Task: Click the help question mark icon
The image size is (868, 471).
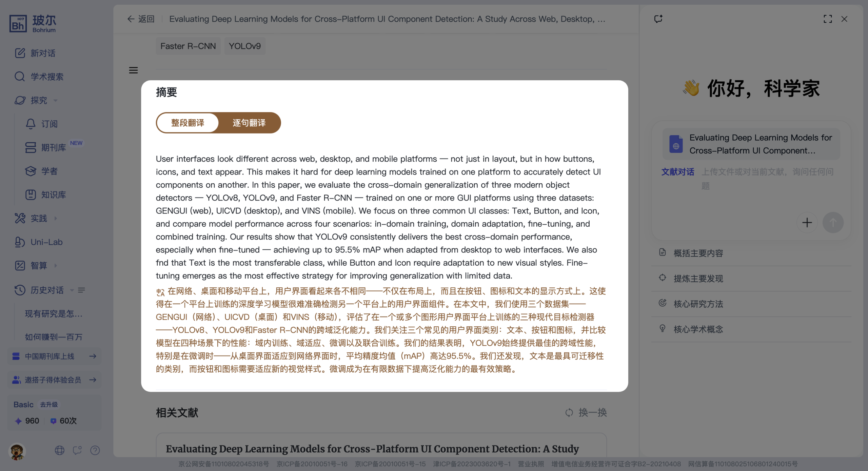Action: click(95, 450)
